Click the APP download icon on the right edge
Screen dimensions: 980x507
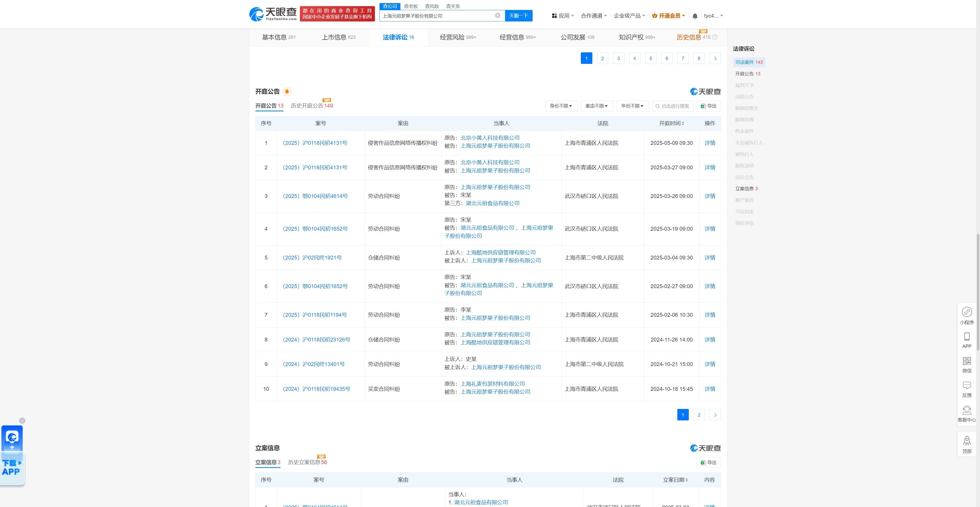click(967, 336)
